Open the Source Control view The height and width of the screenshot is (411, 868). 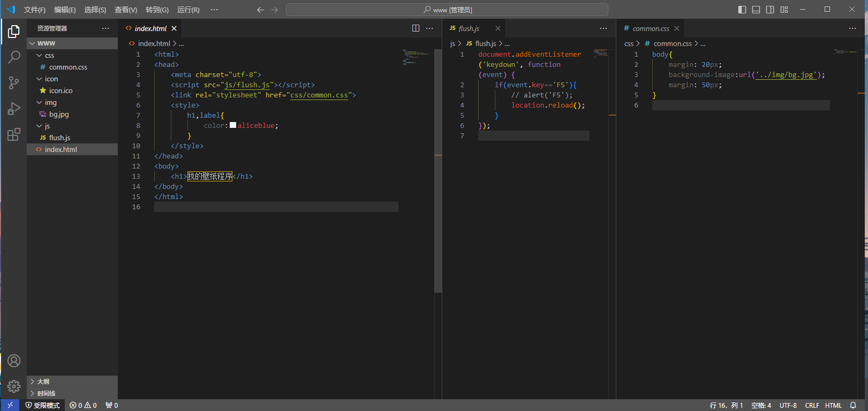pyautogui.click(x=14, y=82)
